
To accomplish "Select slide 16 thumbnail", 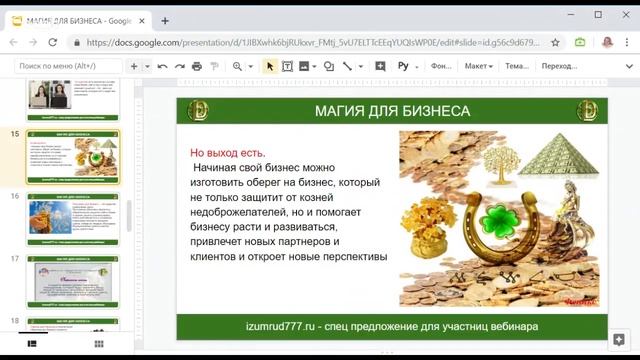I will 73,220.
